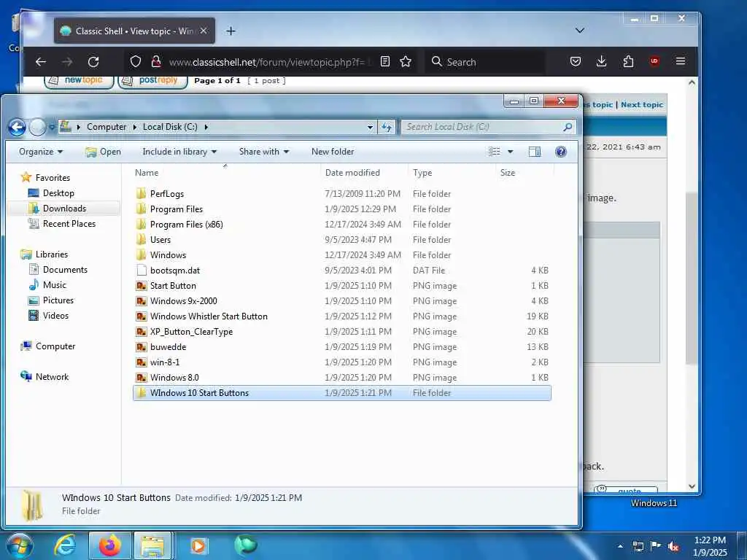Expand arrow after Local Disk (C:) breadcrumb
This screenshot has height=560, width=747.
(206, 127)
